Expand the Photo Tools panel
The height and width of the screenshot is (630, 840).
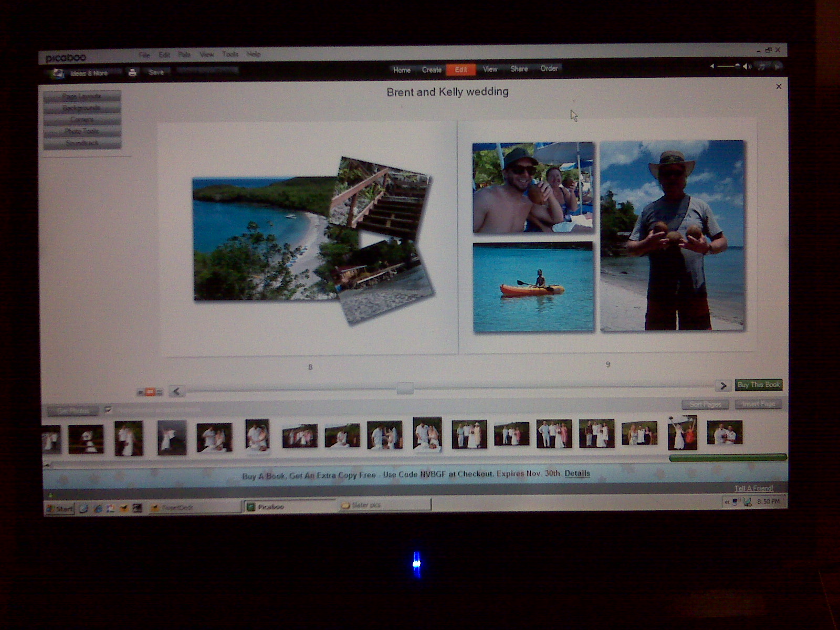point(82,131)
